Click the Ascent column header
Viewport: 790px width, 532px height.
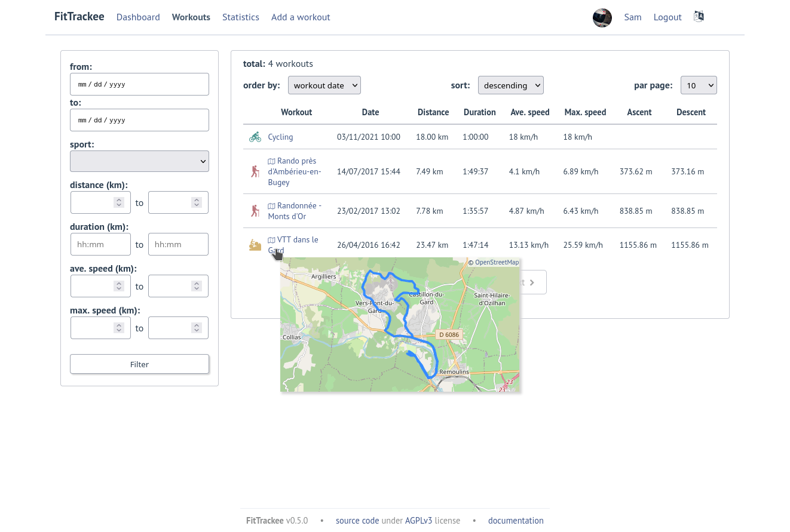point(639,112)
